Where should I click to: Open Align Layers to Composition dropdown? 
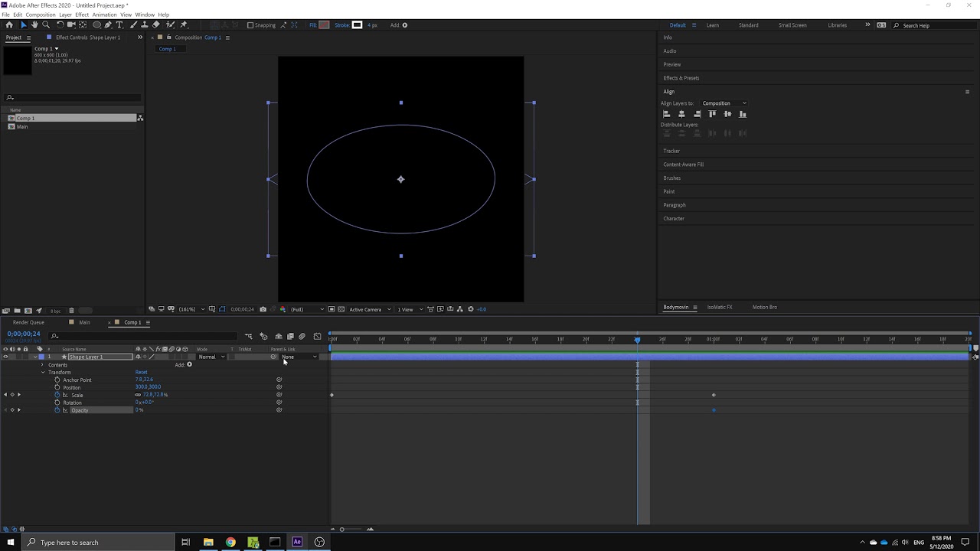coord(724,103)
